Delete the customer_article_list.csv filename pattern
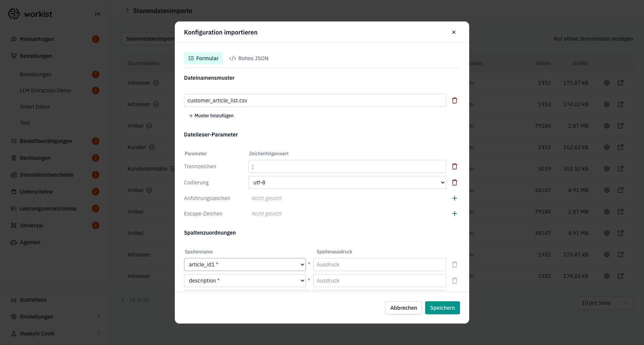Viewport: 644px width, 345px height. [x=455, y=100]
